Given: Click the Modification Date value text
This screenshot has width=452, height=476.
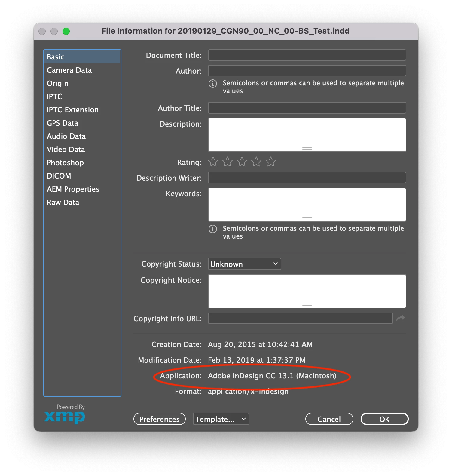Looking at the screenshot, I should point(257,360).
